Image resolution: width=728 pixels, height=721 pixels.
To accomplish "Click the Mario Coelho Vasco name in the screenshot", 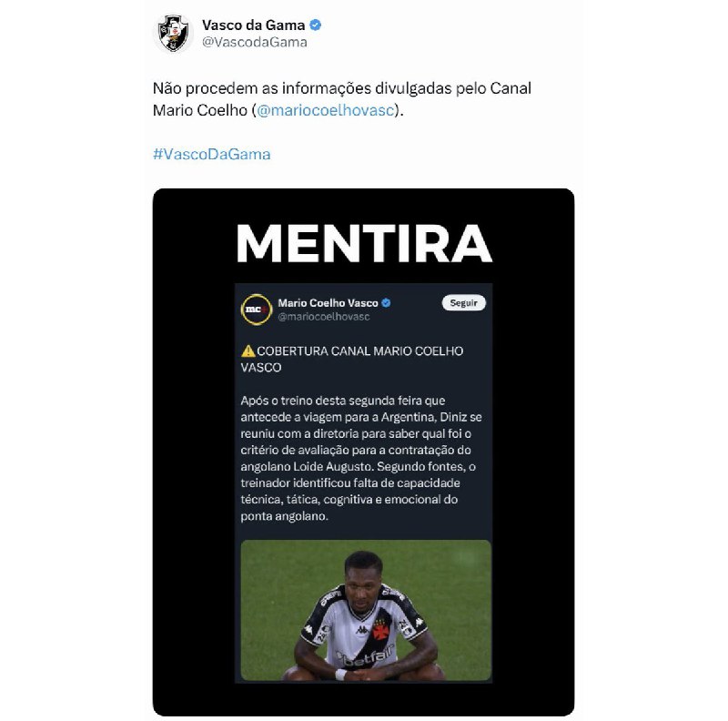I will [328, 303].
